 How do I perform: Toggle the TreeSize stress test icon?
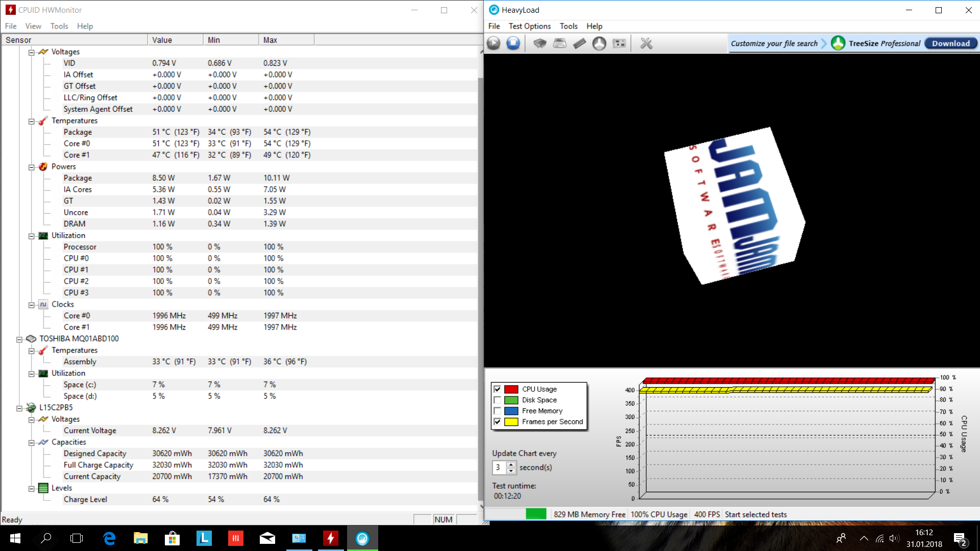tap(599, 43)
